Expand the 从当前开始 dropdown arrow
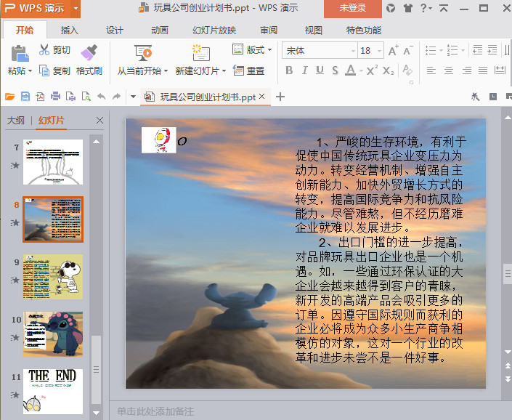 pos(166,71)
